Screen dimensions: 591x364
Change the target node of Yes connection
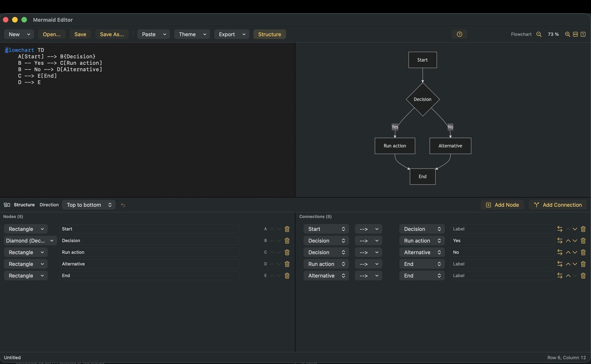[422, 241]
